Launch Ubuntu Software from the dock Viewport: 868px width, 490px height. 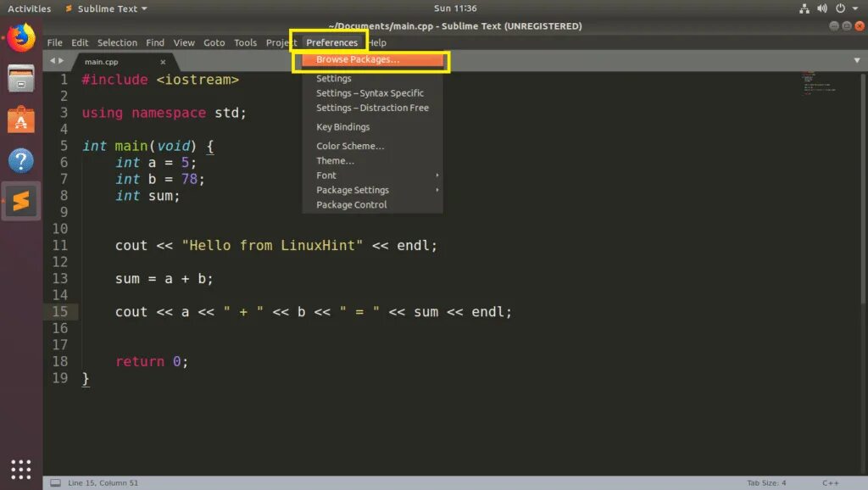(21, 120)
